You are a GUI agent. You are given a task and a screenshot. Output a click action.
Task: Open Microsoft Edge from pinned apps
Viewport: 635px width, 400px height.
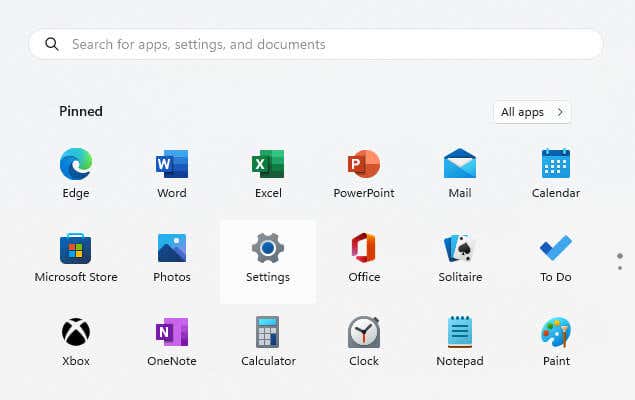(76, 164)
